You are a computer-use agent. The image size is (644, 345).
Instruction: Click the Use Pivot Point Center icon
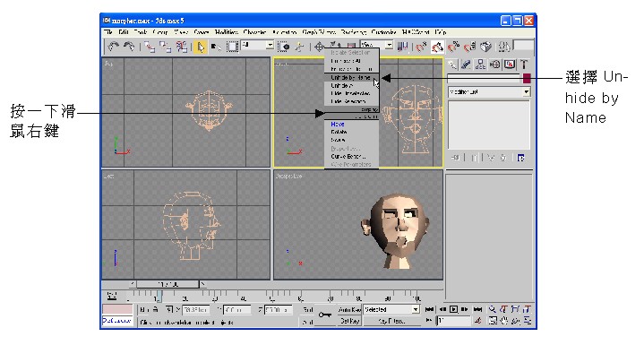coord(402,47)
